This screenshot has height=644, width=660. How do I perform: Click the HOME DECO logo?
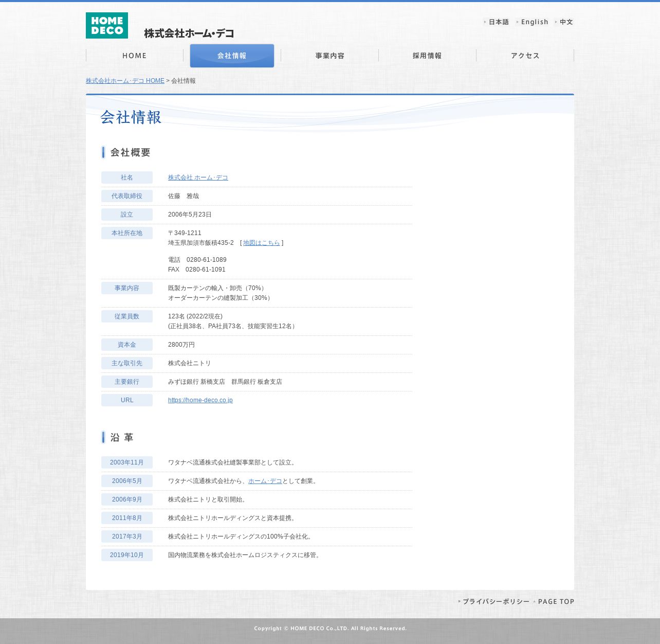tap(107, 26)
